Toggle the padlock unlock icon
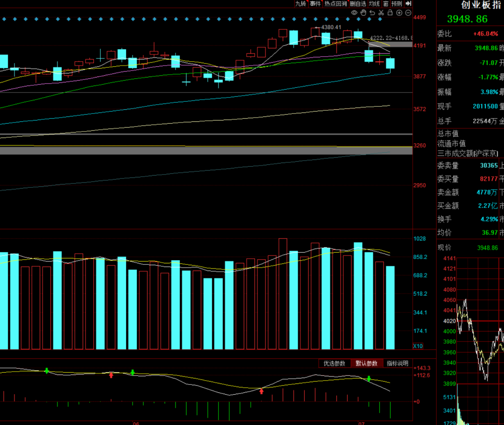This screenshot has width=504, height=425. [390, 13]
